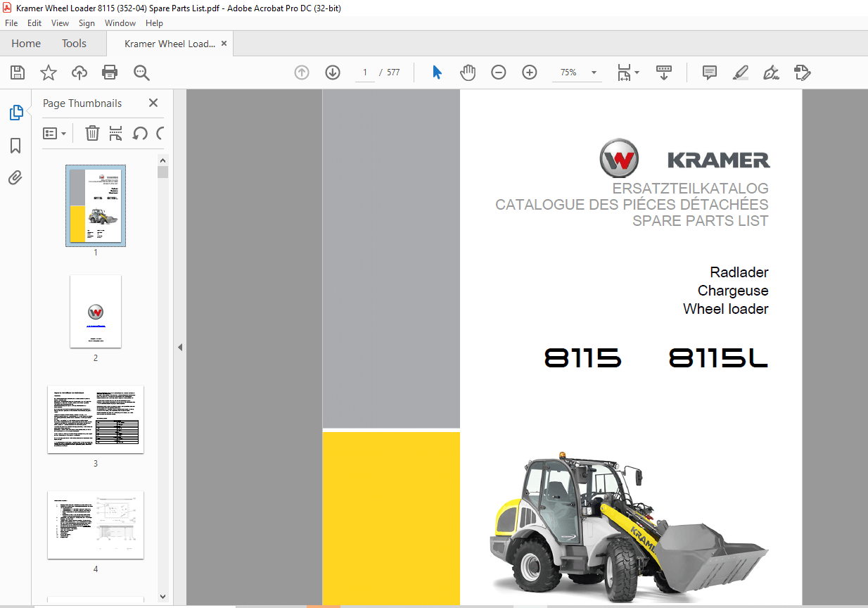
Task: Print the spare parts PDF
Action: (110, 72)
